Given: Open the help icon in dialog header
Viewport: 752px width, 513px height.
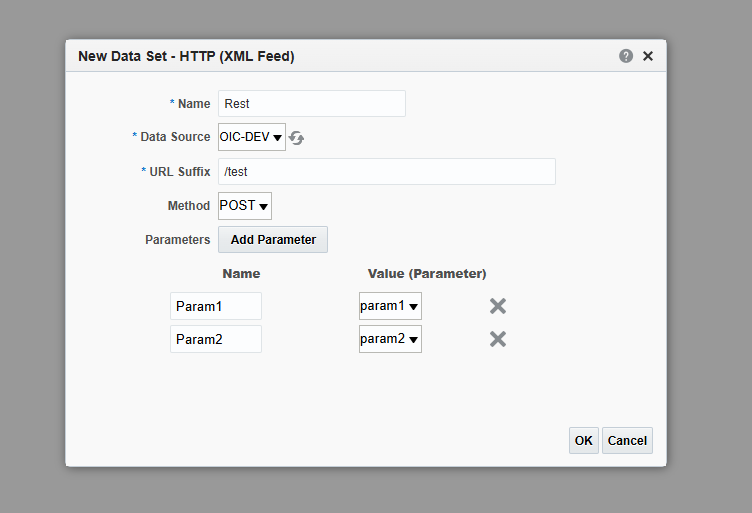Looking at the screenshot, I should coord(626,56).
